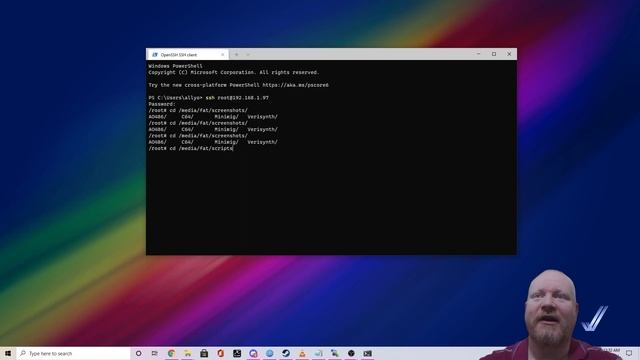Select the OpenSSH SSH client tab
Screen dimensions: 640x360
point(187,54)
